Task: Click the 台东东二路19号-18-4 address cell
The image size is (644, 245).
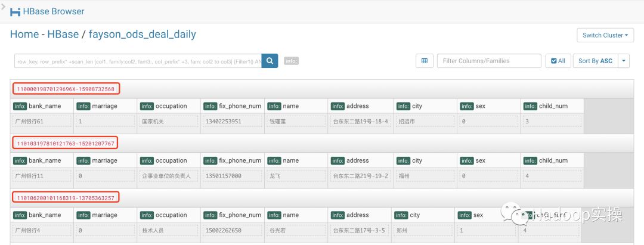Action: (x=360, y=122)
